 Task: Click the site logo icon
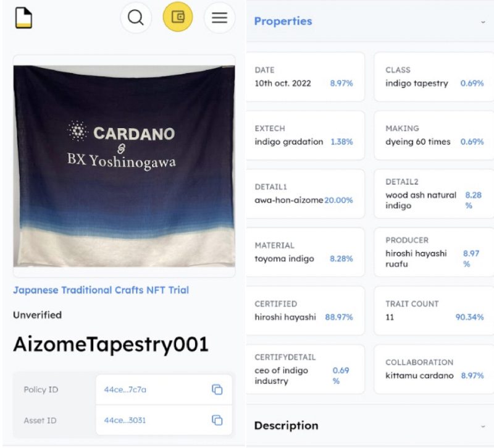click(x=23, y=17)
